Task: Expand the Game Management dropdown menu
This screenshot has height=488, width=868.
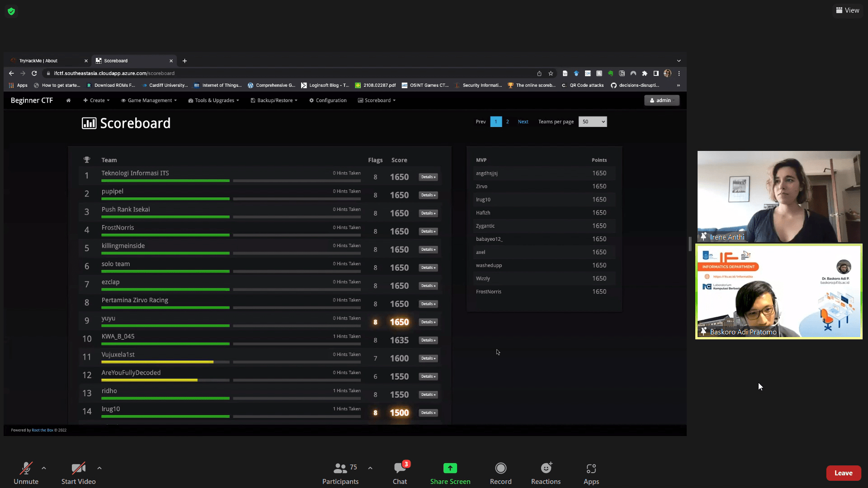Action: [x=149, y=100]
